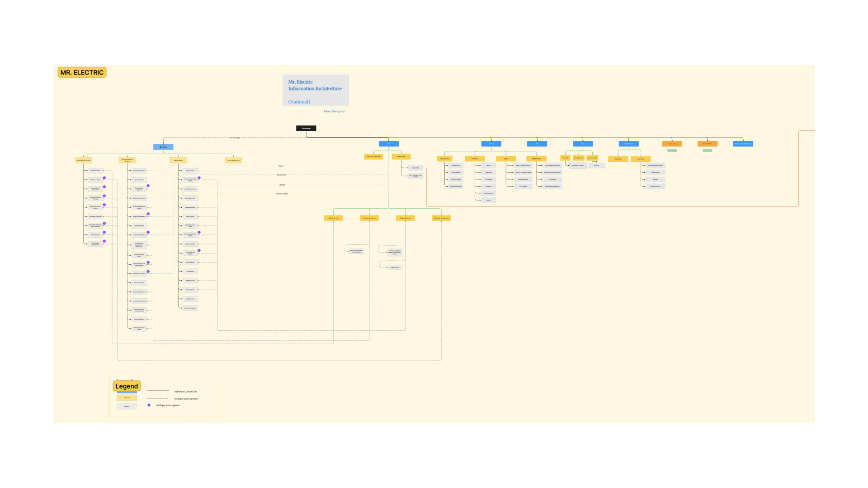Select the blue About node

(583, 144)
